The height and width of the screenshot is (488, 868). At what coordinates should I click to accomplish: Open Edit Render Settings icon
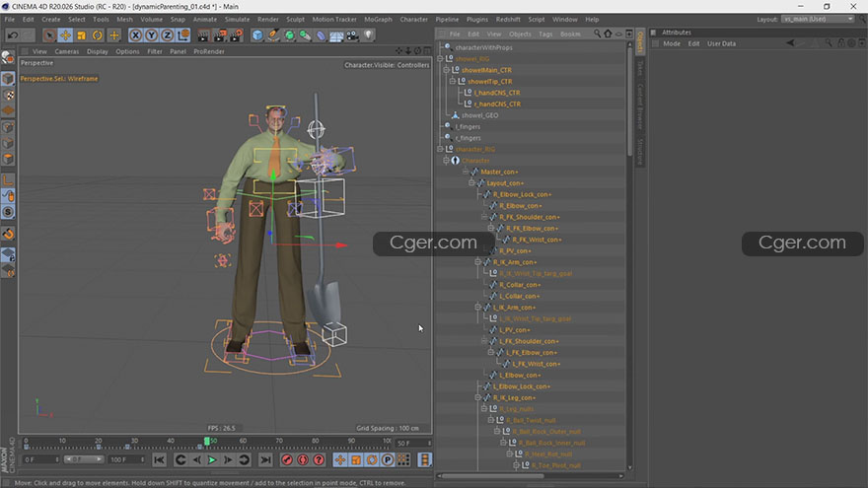click(236, 35)
